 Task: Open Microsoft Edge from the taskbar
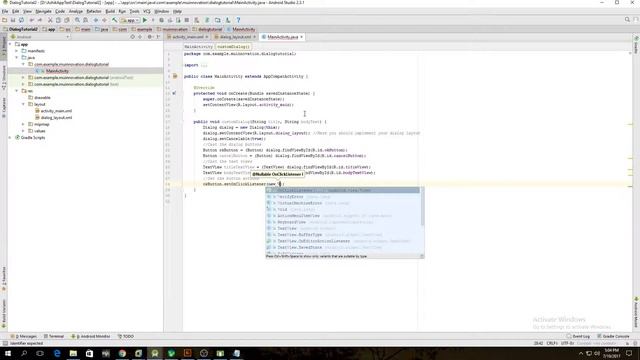57,353
